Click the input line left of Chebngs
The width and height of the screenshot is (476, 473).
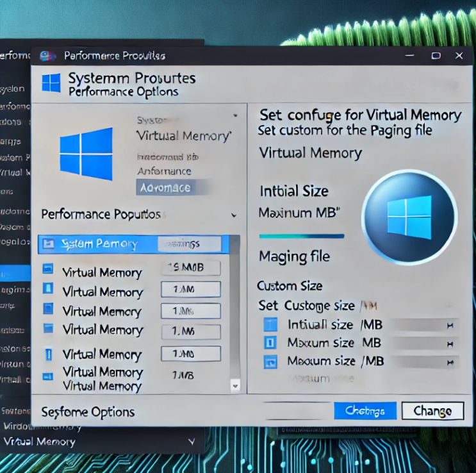coord(297,411)
